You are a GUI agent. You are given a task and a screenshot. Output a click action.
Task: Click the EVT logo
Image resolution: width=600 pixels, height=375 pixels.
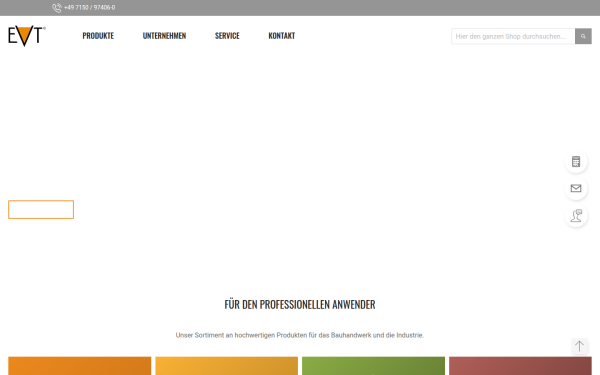[27, 36]
